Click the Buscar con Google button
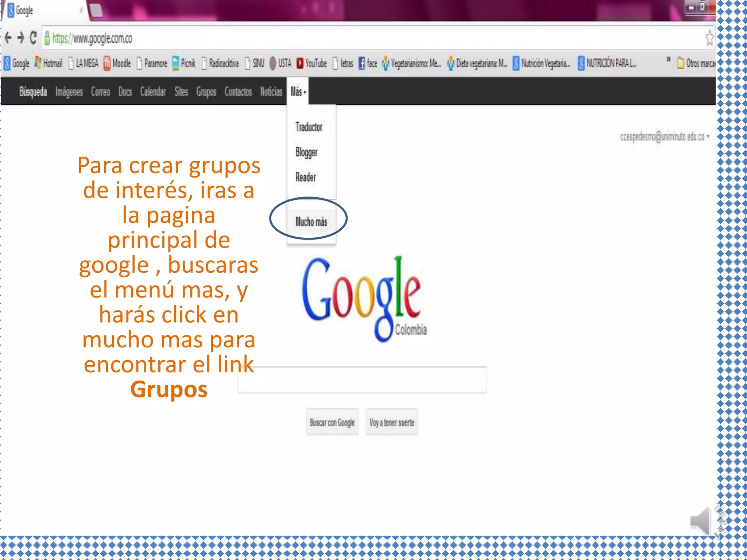Image resolution: width=747 pixels, height=560 pixels. (332, 423)
